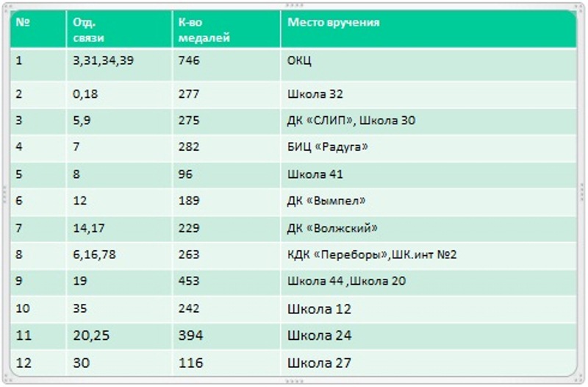Click the cell 'Школа 27'
Image resolution: width=588 pixels, height=387 pixels.
pyautogui.click(x=429, y=363)
